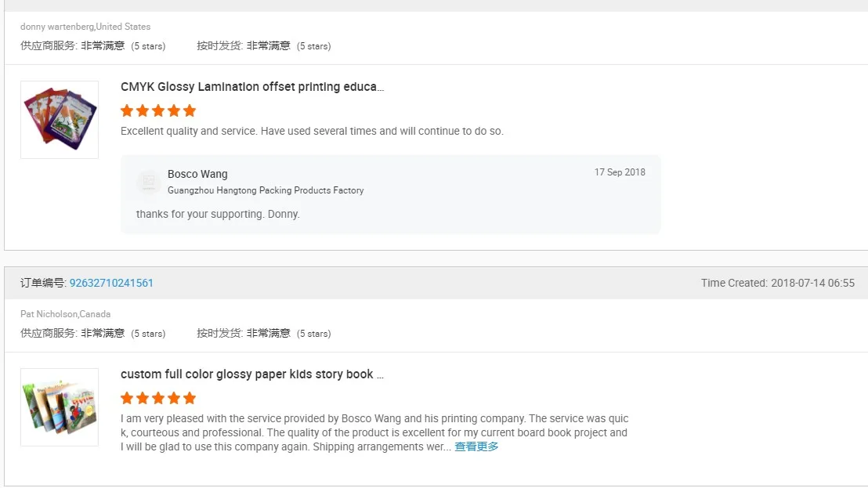Click the Time Created 2018-07-14 06:55 label
868x488 pixels.
tap(777, 283)
